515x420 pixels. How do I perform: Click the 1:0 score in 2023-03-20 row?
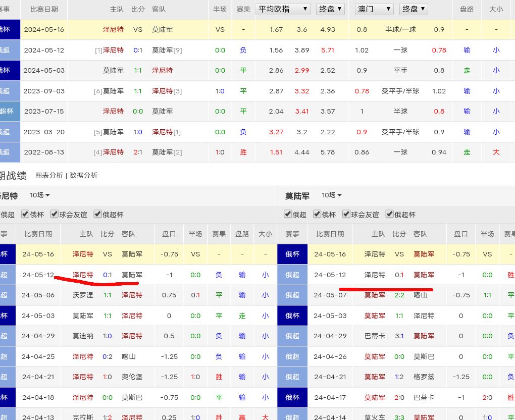tap(138, 132)
